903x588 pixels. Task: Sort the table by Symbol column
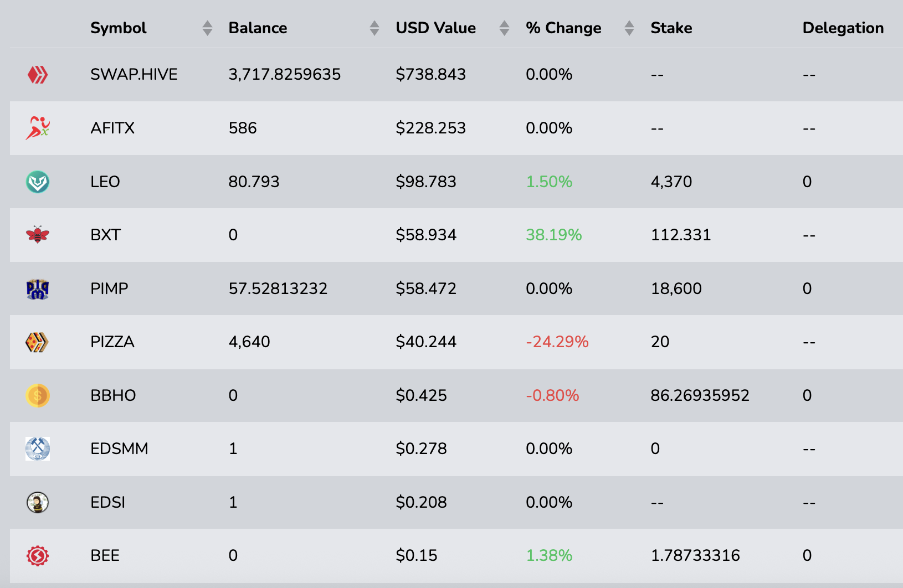[x=207, y=28]
